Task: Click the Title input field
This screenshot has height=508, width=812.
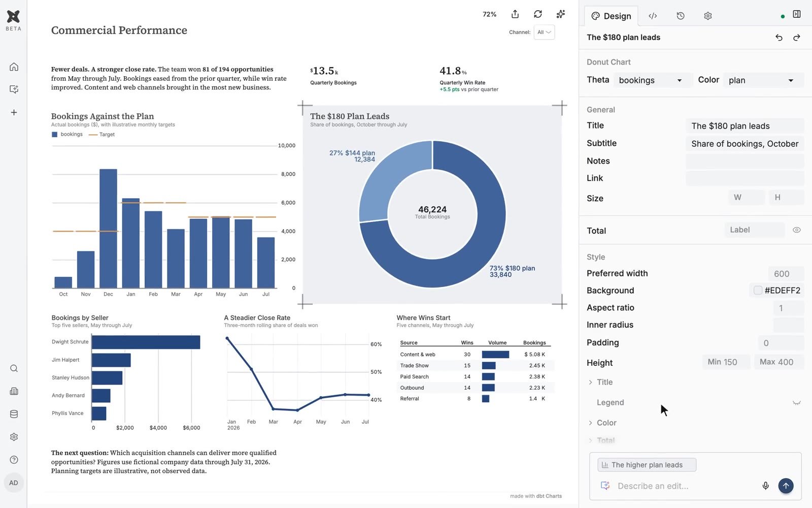Action: click(745, 126)
